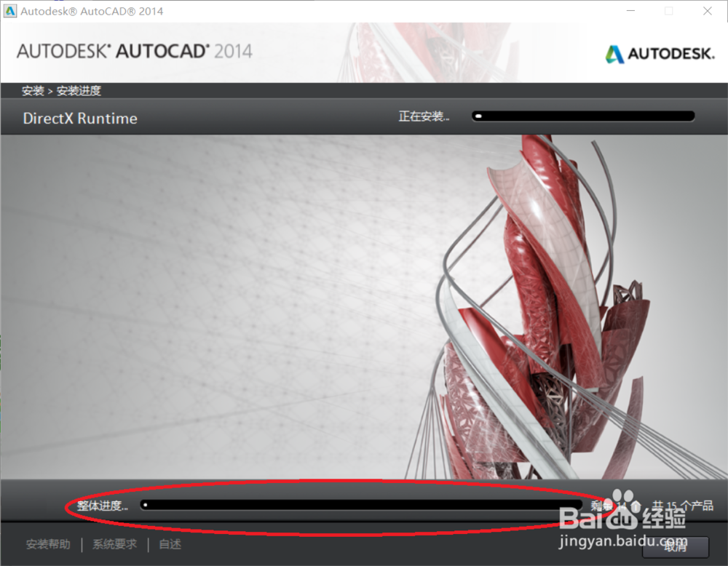Click the 安装进度 breadcrumb text
The image size is (728, 566).
click(79, 91)
